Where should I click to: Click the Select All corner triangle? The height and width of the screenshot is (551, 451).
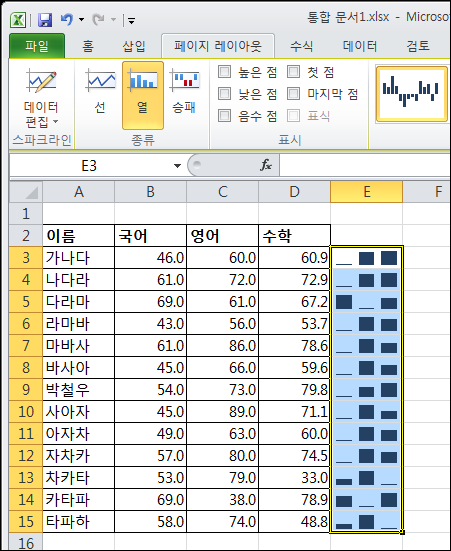pyautogui.click(x=26, y=192)
